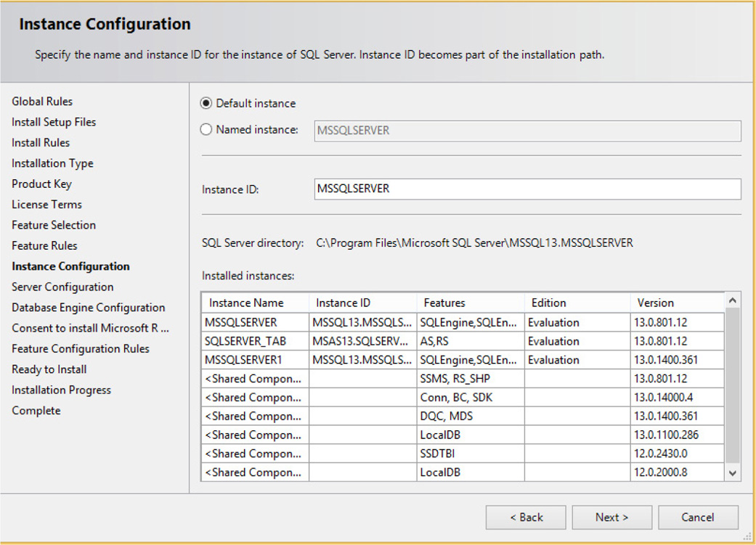
Task: Select the Complete step
Action: pyautogui.click(x=36, y=411)
